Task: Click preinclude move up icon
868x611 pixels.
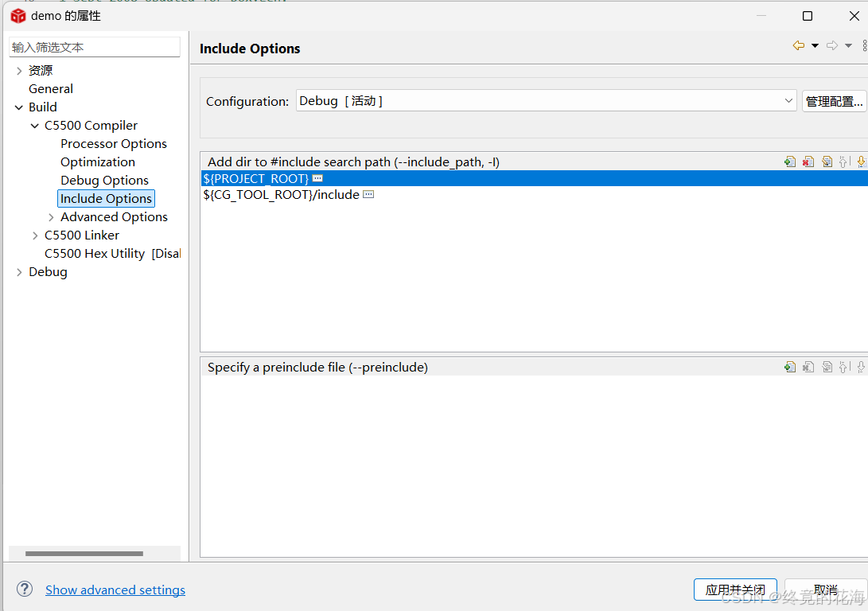Action: 843,367
